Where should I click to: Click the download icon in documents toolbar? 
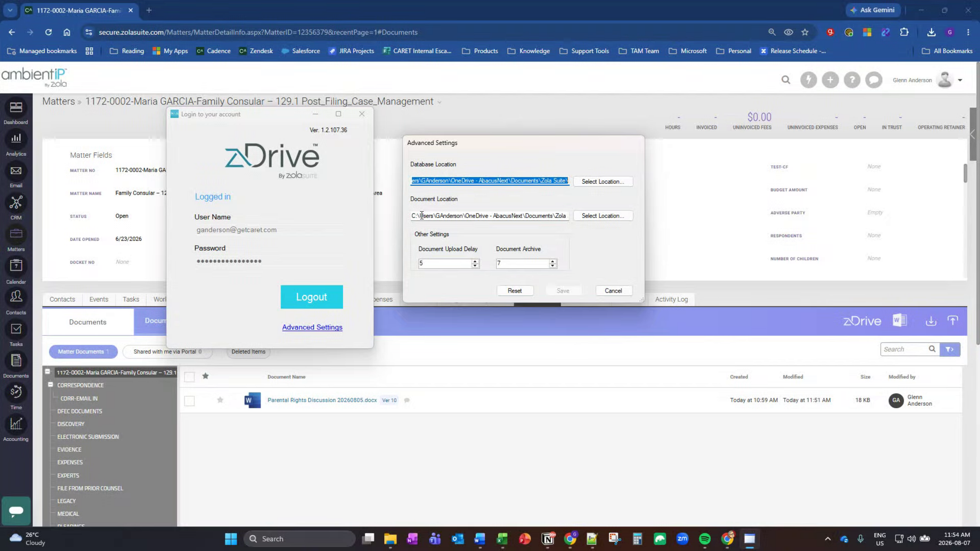931,321
